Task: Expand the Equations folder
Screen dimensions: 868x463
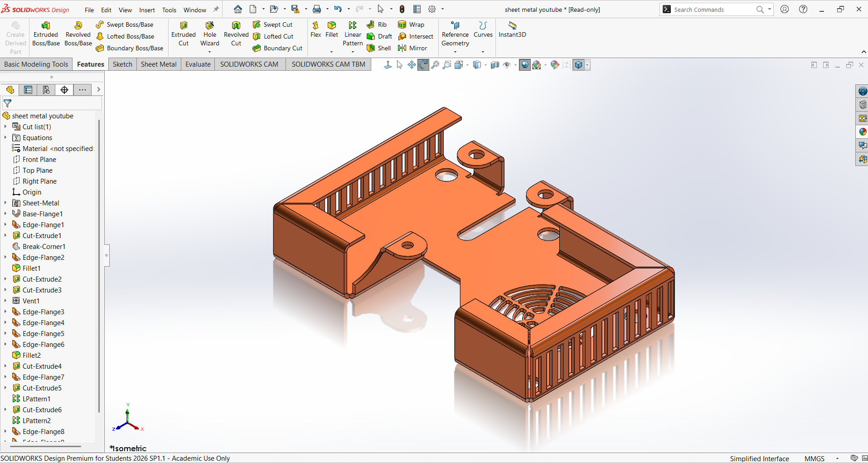Action: (x=5, y=137)
